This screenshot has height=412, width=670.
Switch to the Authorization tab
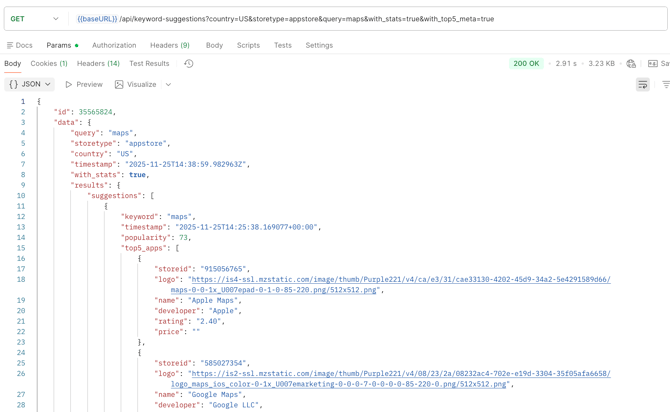(x=114, y=45)
